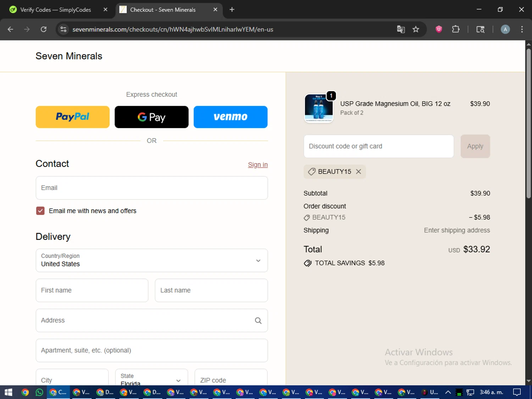Click the USP Grade Magnesium Oil product title

pos(395,104)
